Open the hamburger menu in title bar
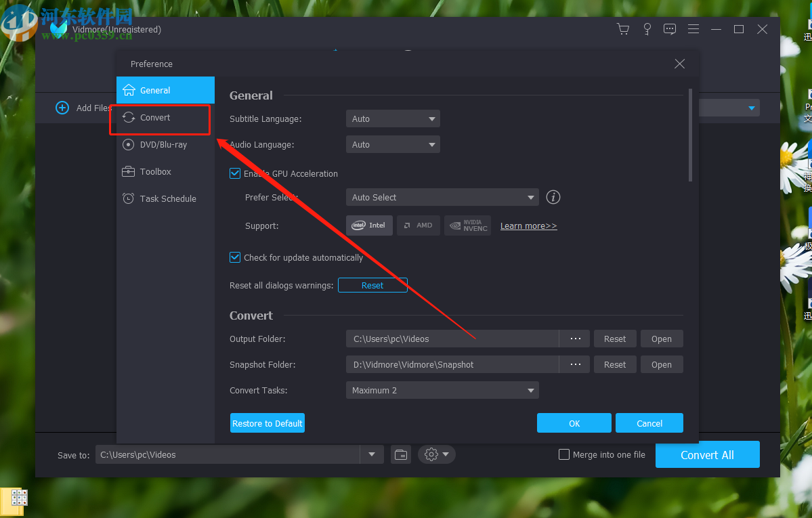 coord(693,29)
